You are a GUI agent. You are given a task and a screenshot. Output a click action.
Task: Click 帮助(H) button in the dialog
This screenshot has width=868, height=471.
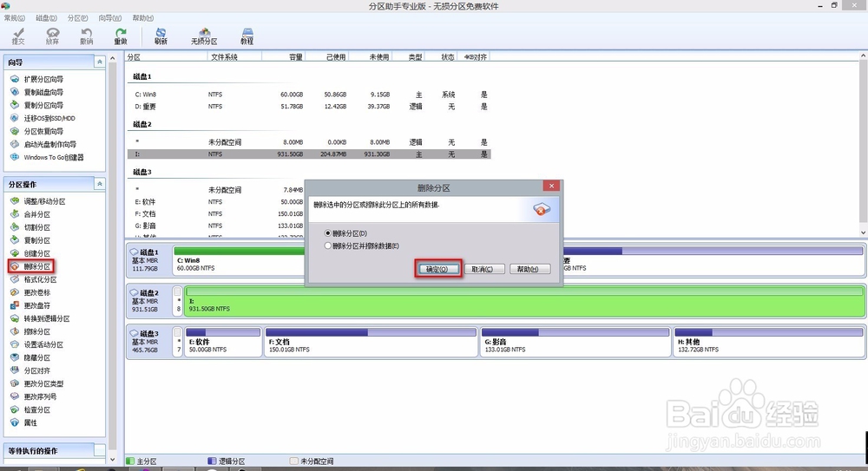[x=529, y=269]
